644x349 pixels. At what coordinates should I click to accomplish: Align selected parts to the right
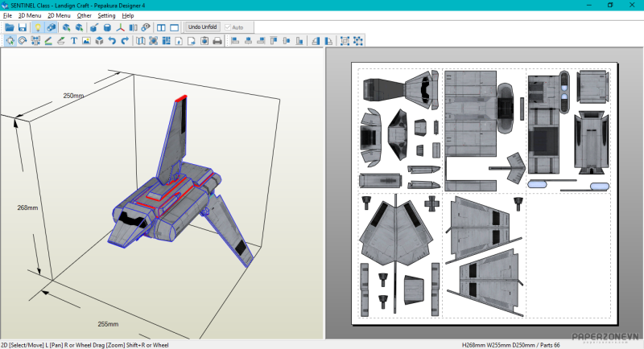261,40
